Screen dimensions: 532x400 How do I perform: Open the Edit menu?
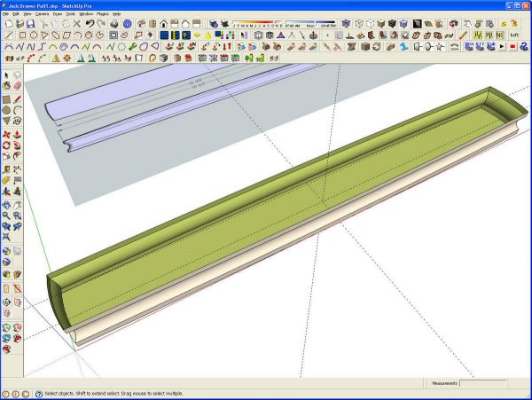tap(16, 14)
